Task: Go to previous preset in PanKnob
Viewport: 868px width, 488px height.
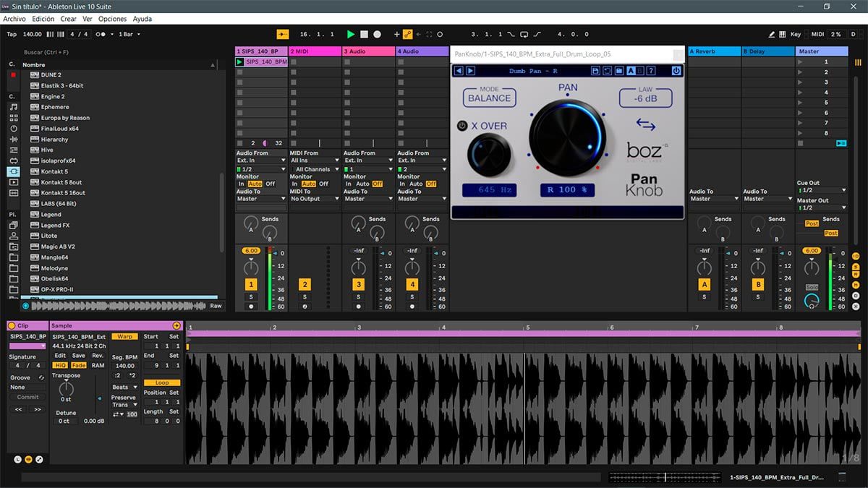Action: click(459, 71)
